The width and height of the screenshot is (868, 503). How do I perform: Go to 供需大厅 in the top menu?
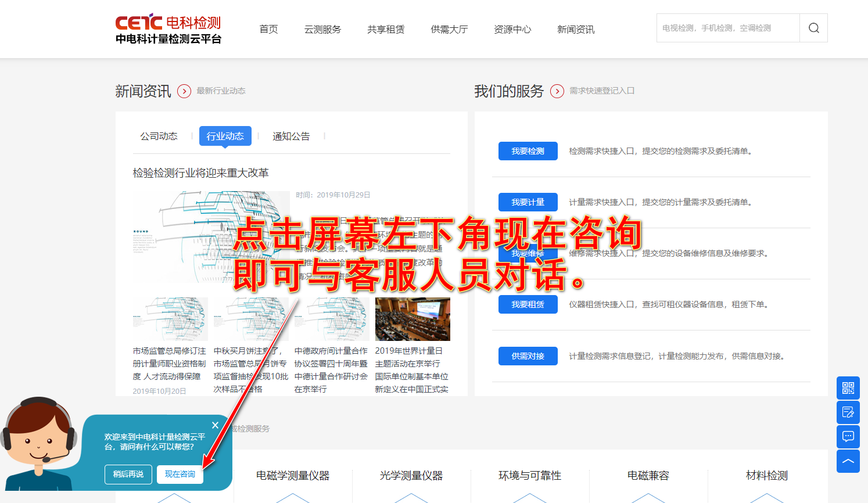coord(449,29)
